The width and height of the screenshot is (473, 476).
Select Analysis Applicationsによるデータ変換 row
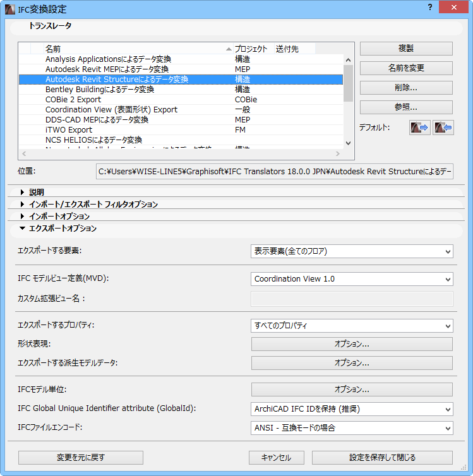coord(181,59)
